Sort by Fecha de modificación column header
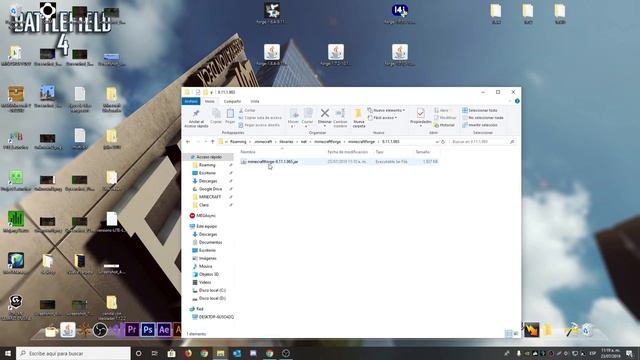Viewport: 640px width, 360px height. pyautogui.click(x=347, y=152)
